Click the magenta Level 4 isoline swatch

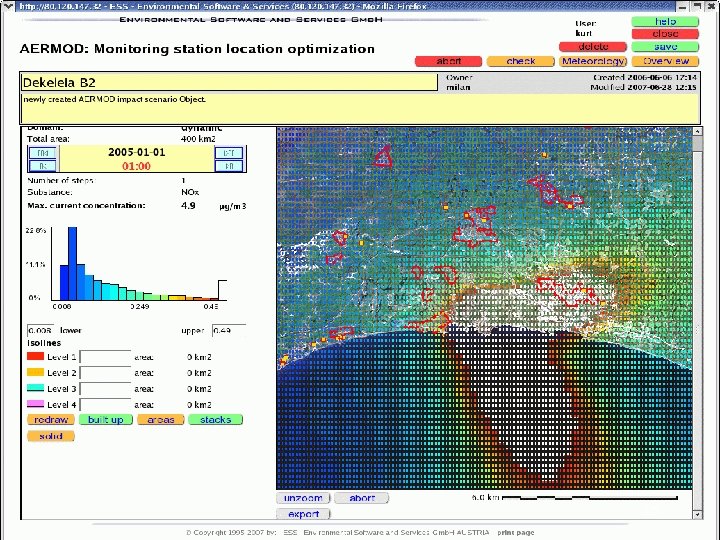tap(35, 404)
